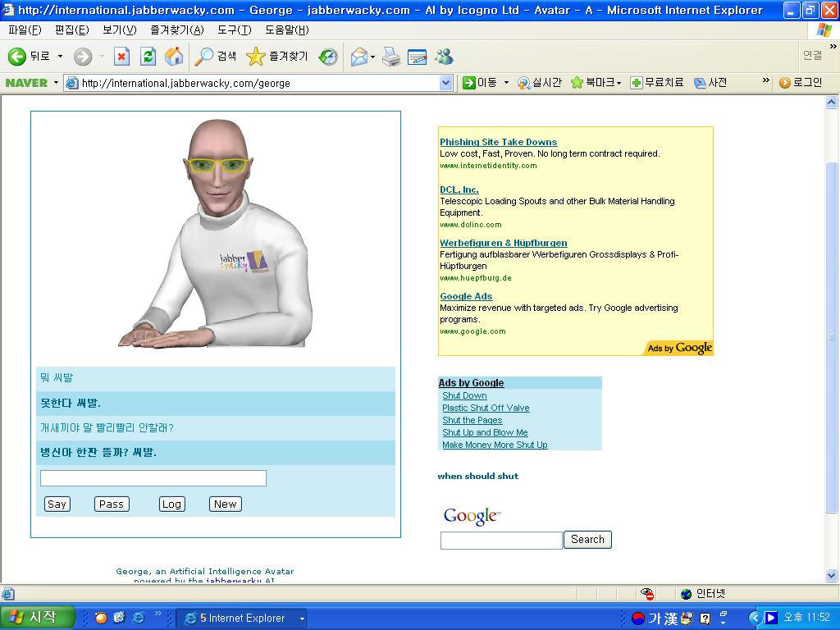
Task: Open the 편집(E) menu
Action: pos(72,30)
